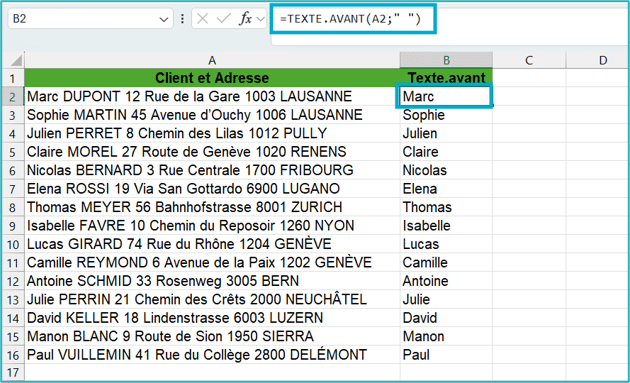This screenshot has height=383, width=630.
Task: Click the Insert Function fx icon
Action: point(245,18)
